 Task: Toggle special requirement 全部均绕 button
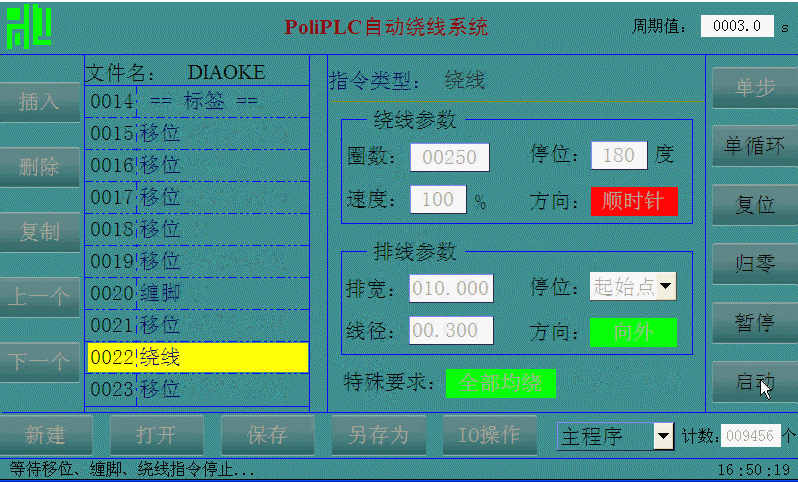[x=500, y=383]
